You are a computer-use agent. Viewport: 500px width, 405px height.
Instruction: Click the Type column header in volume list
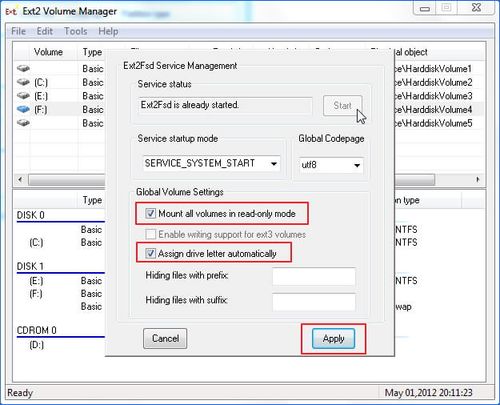click(92, 52)
